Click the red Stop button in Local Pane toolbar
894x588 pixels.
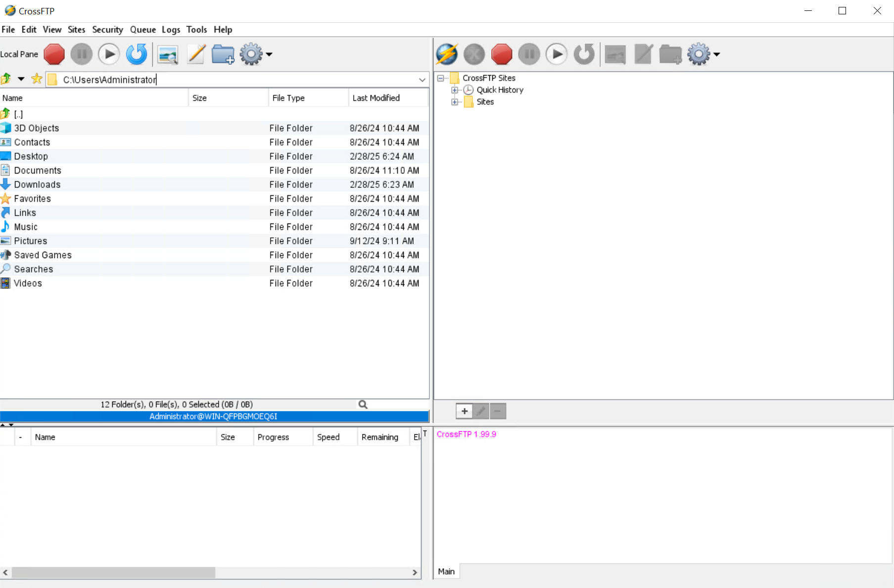[x=54, y=54]
